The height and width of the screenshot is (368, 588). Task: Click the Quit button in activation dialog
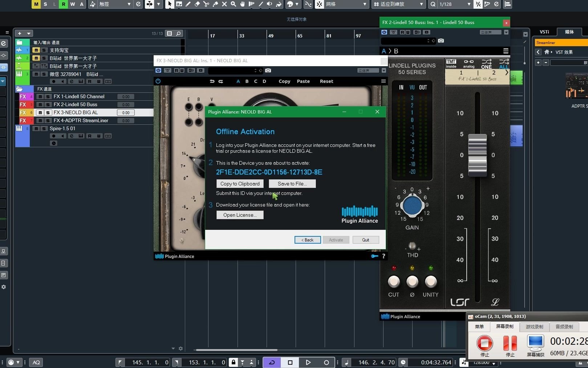pyautogui.click(x=366, y=240)
